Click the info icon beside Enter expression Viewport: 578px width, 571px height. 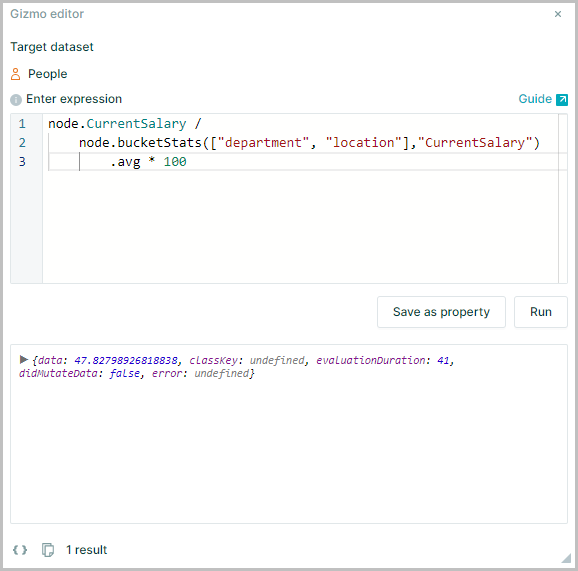[16, 100]
